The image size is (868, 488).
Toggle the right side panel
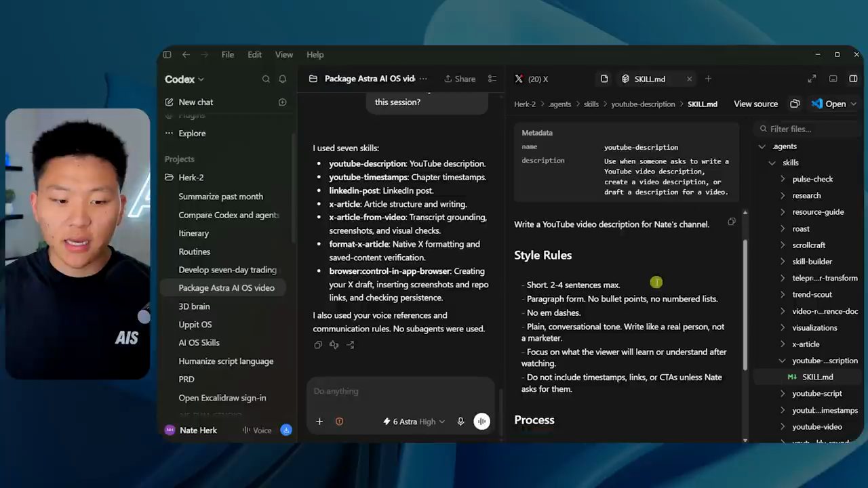[853, 79]
